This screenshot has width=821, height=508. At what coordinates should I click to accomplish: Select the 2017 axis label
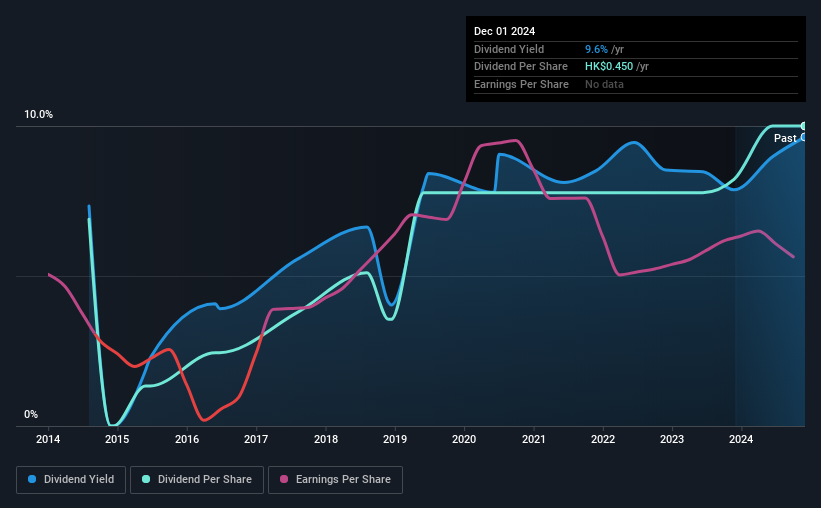pyautogui.click(x=256, y=439)
